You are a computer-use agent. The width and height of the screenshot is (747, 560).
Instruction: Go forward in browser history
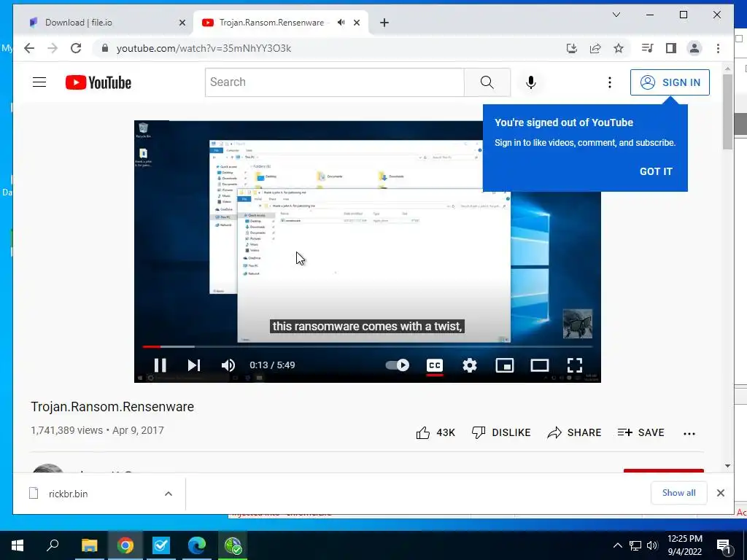coord(53,48)
